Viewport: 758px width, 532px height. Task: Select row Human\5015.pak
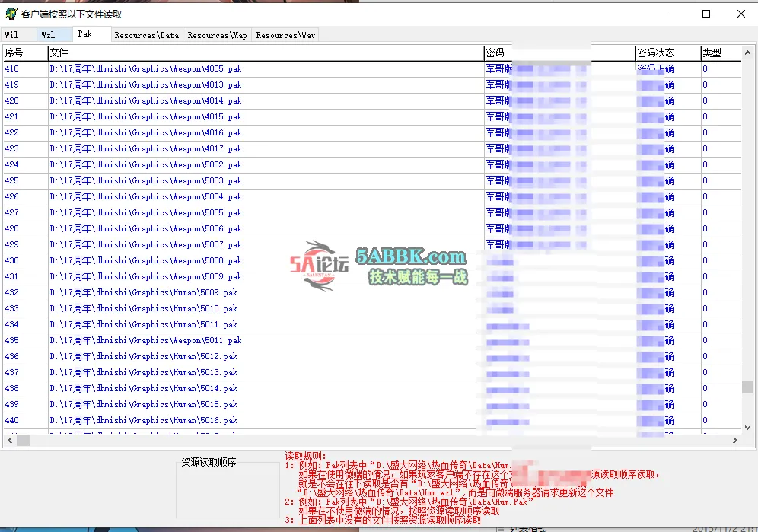coord(372,404)
